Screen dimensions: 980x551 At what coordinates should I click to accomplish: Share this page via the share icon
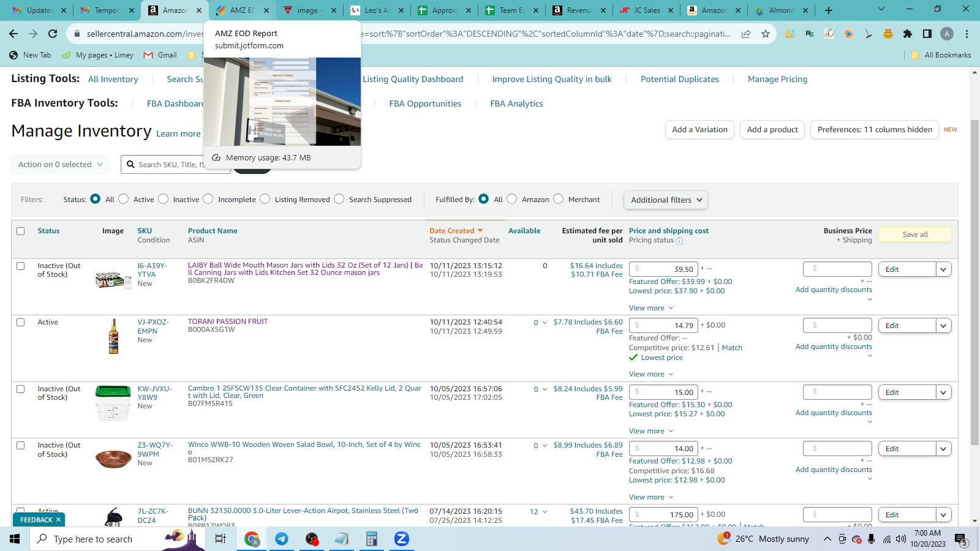click(x=746, y=34)
